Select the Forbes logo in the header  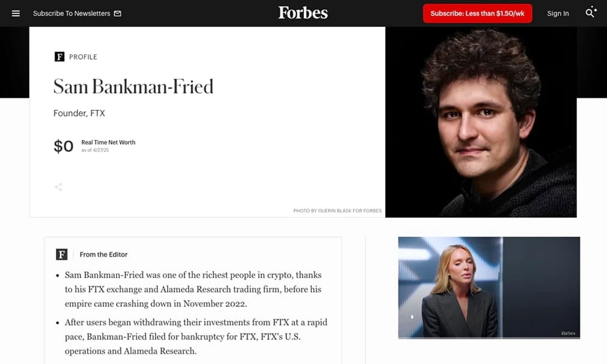click(x=303, y=13)
